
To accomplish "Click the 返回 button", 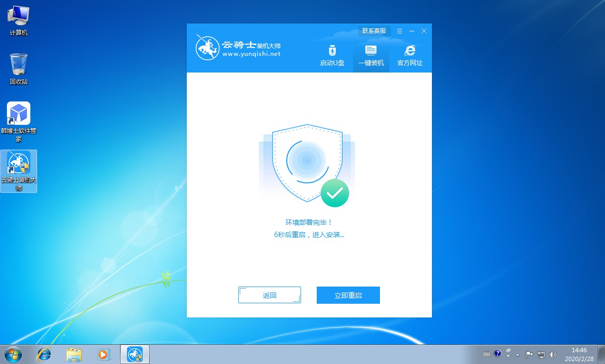I will point(270,295).
